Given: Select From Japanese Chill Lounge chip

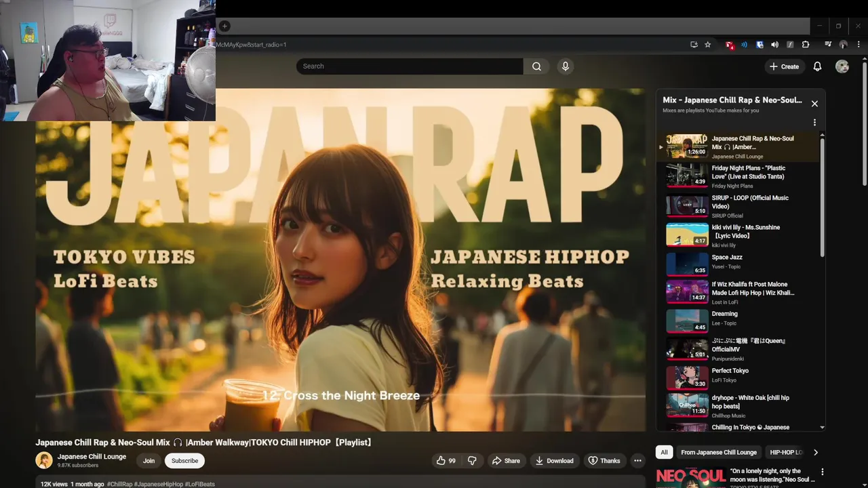Looking at the screenshot, I should pyautogui.click(x=719, y=452).
